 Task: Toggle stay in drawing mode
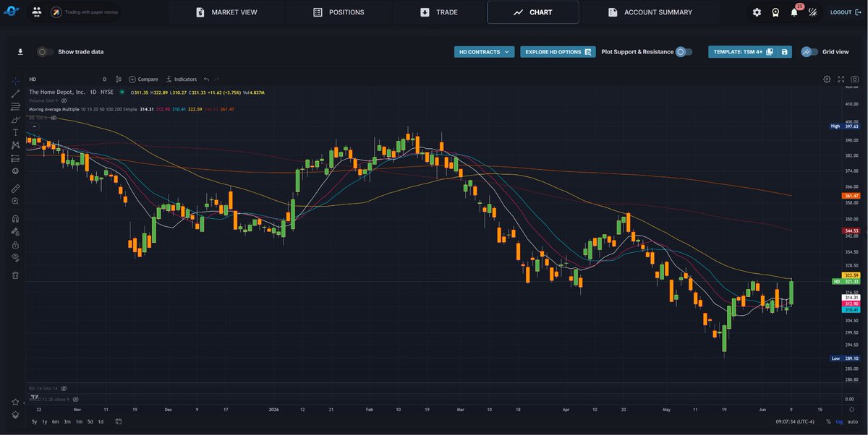pyautogui.click(x=15, y=231)
